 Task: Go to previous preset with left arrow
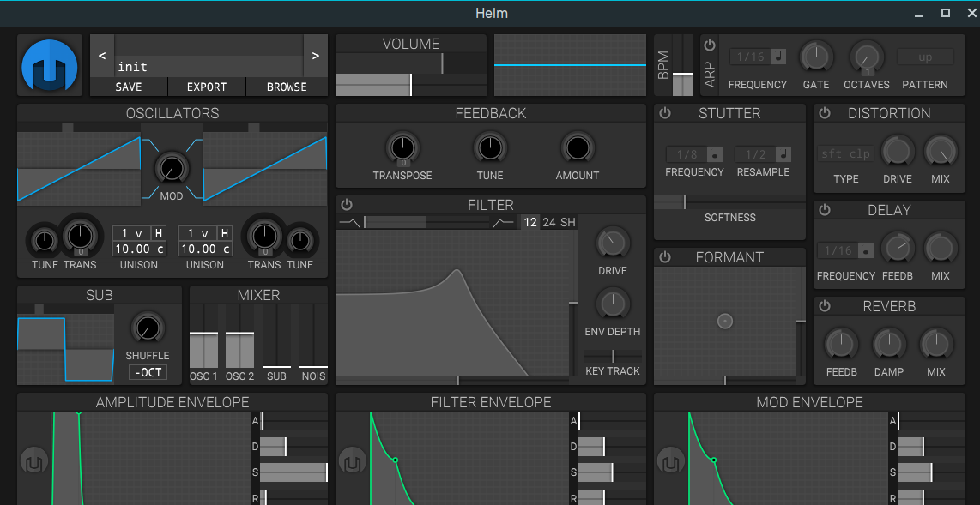click(x=102, y=57)
